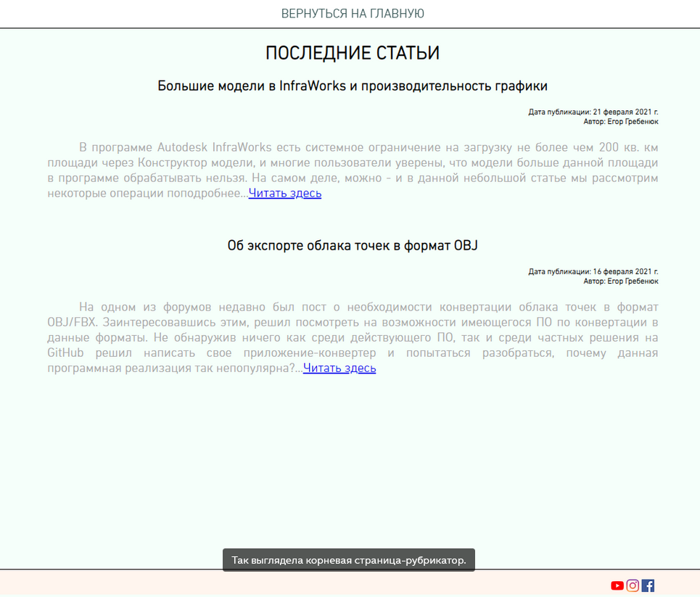The image size is (700, 597).
Task: Select the title about large InfraWorks models
Action: (x=353, y=86)
